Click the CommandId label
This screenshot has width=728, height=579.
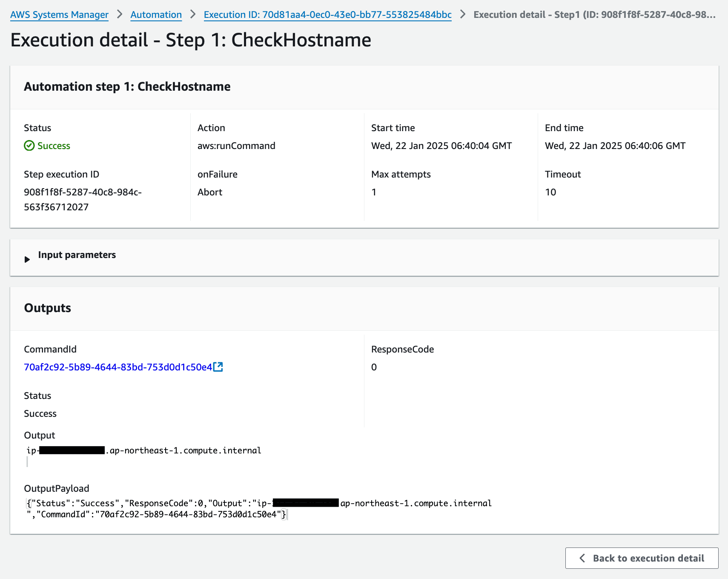pos(50,349)
